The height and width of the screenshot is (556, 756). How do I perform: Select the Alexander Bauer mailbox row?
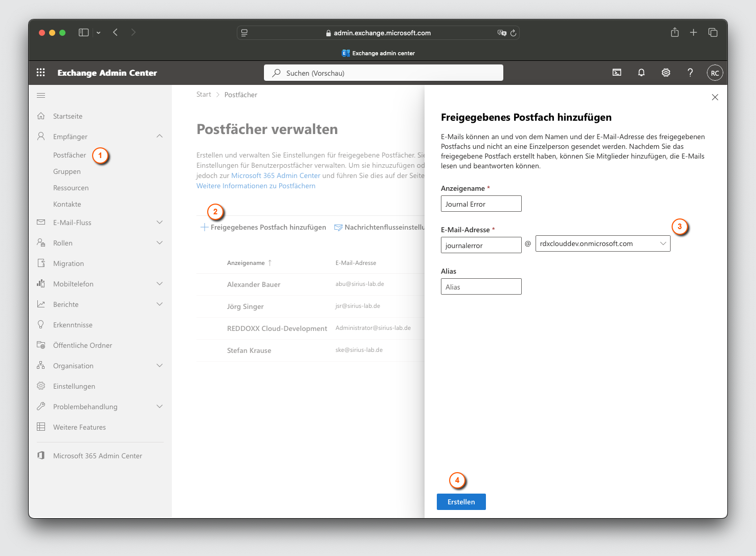pyautogui.click(x=310, y=284)
